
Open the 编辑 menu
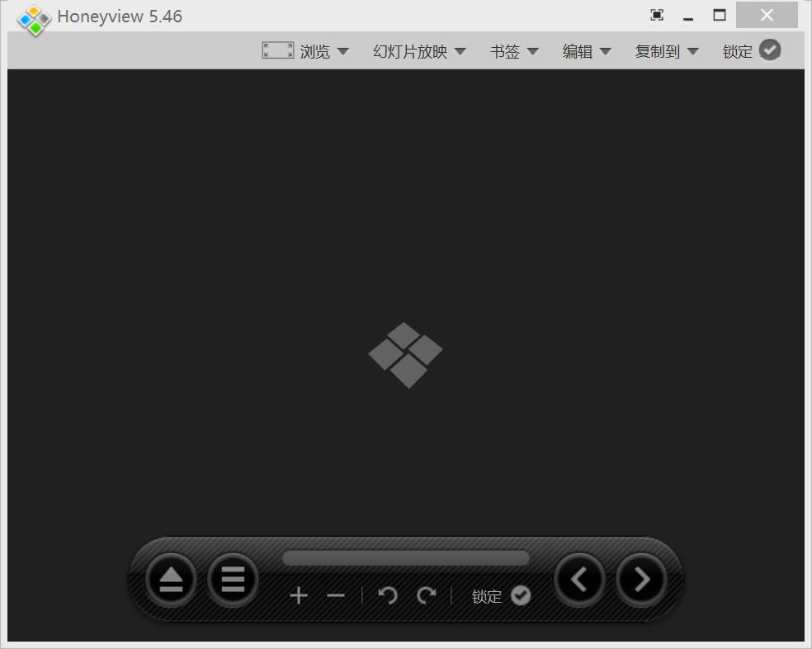coord(587,51)
